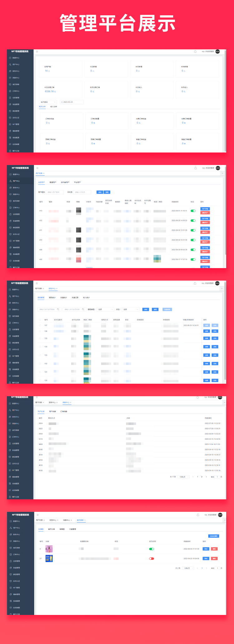The height and width of the screenshot is (644, 234).
Task: Click the notification bell in 首页装修 screenshot
Action: coord(198,515)
